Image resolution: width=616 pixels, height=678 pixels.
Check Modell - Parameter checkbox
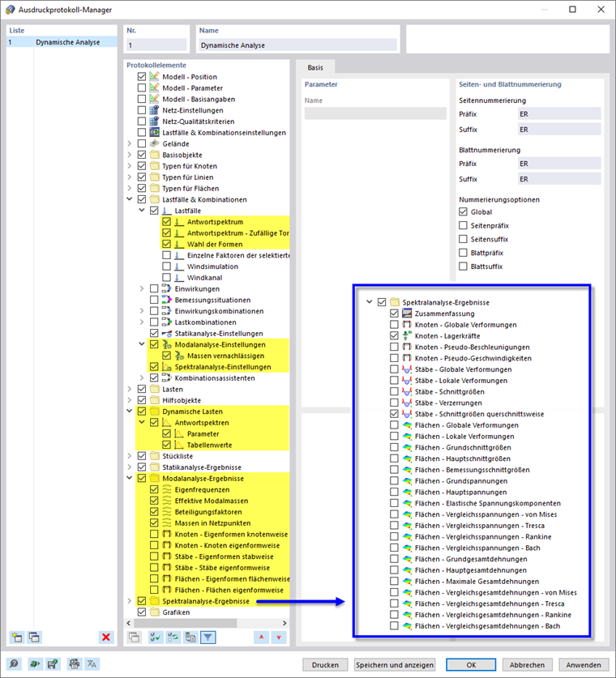[142, 87]
